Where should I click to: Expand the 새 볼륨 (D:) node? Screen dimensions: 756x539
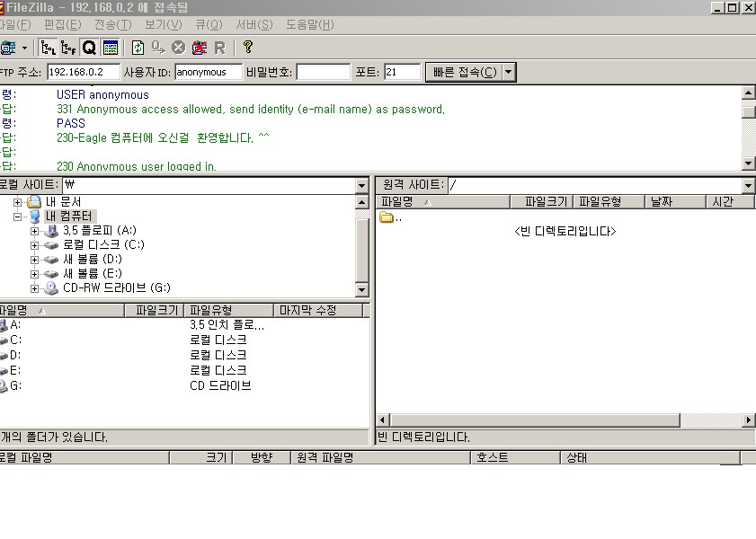34,261
